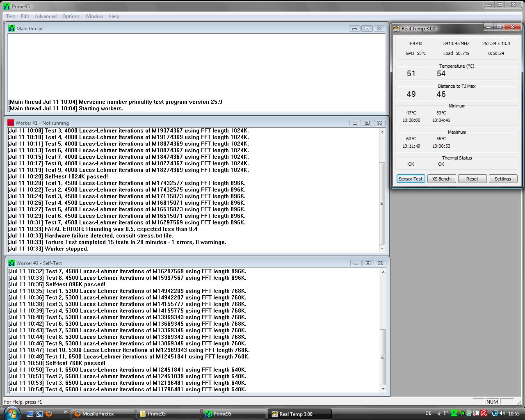Minimize the Worker #2 window
Viewport: 525px width, 420px height.
point(356,263)
